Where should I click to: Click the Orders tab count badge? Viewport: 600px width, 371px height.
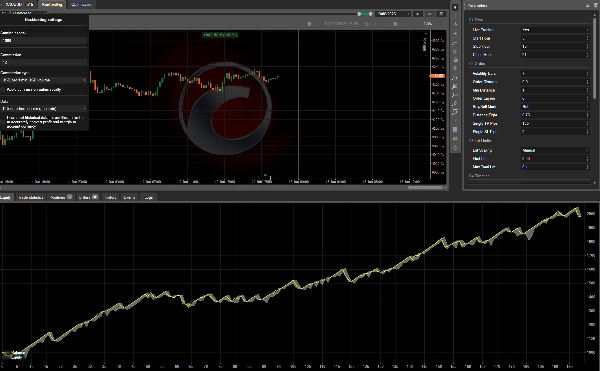pos(95,197)
